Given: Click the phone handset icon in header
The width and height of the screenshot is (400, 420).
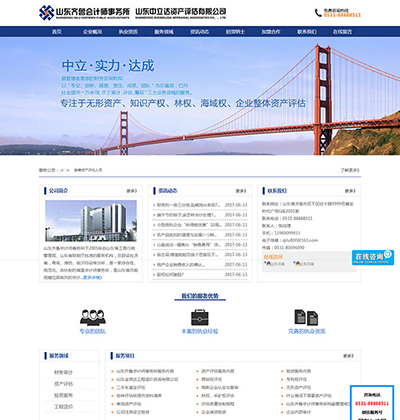Looking at the screenshot, I should pos(318,13).
